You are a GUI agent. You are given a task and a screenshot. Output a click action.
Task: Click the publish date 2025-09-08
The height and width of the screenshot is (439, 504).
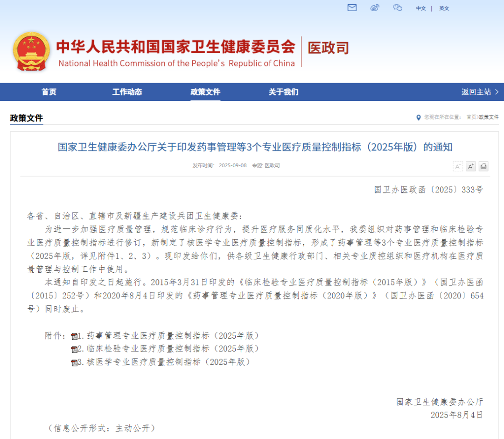pos(233,165)
